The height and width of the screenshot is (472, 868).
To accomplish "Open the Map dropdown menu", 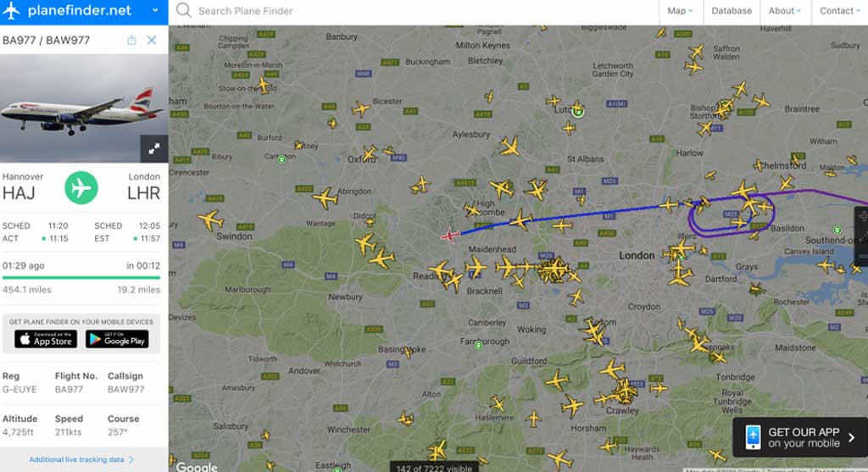I will pyautogui.click(x=681, y=10).
